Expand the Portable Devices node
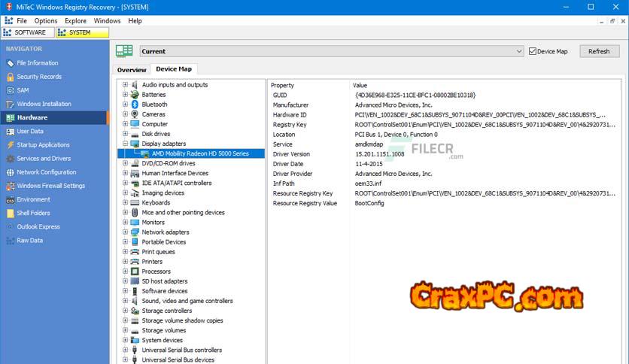This screenshot has width=629, height=364. coord(125,241)
